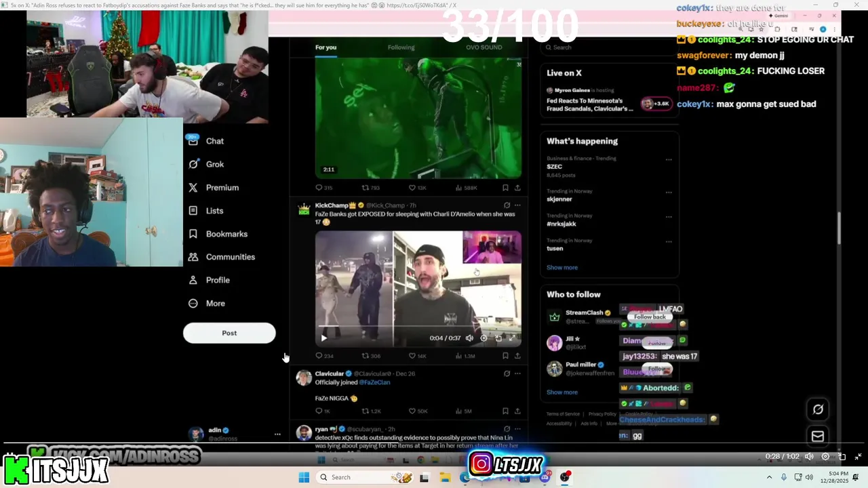Open options dots for #nrksjakk trend

pyautogui.click(x=669, y=217)
